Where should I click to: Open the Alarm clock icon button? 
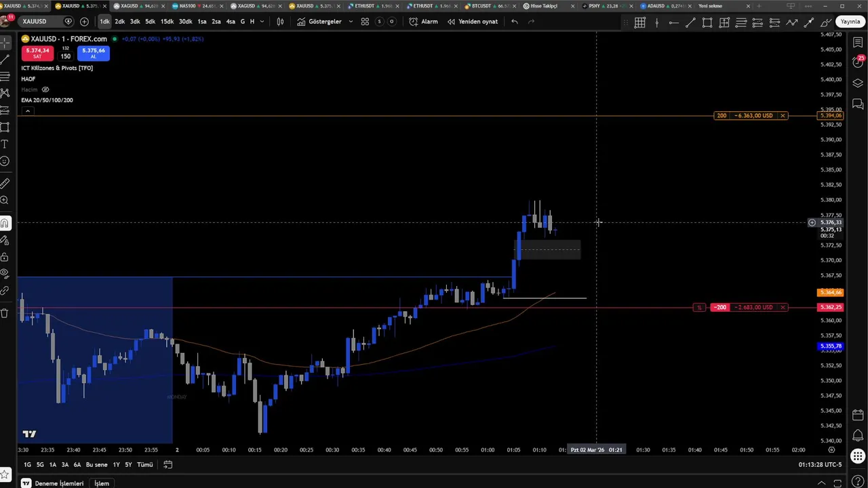tap(424, 22)
